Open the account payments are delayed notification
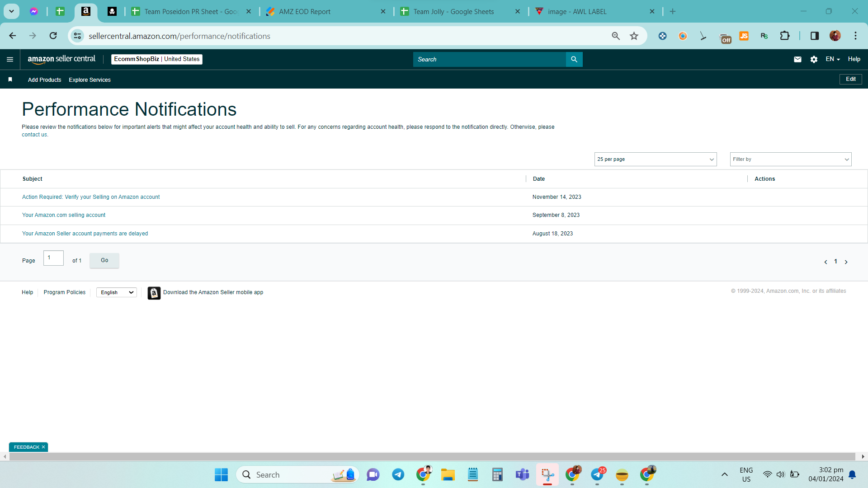 [85, 234]
